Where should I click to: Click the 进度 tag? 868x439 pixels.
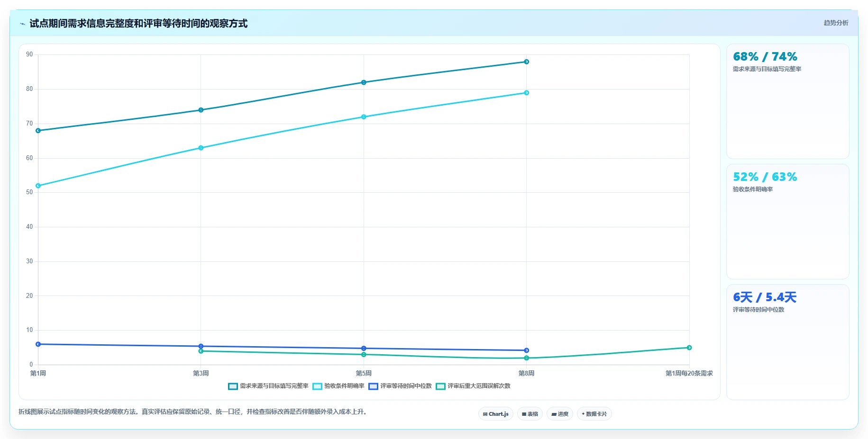pos(560,414)
